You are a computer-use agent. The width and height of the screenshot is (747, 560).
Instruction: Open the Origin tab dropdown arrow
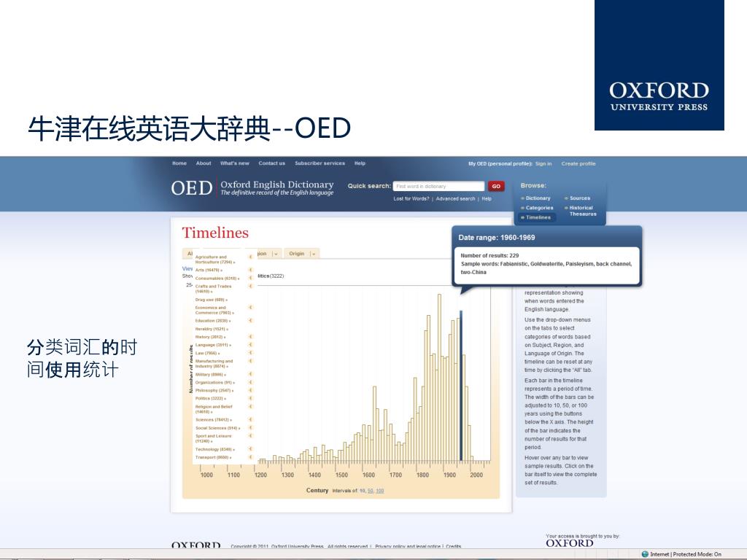pos(313,254)
